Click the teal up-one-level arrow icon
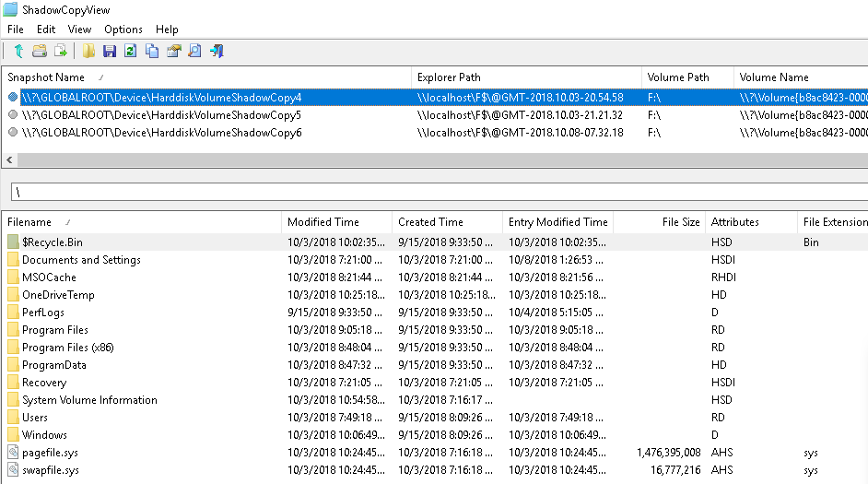 pos(18,52)
